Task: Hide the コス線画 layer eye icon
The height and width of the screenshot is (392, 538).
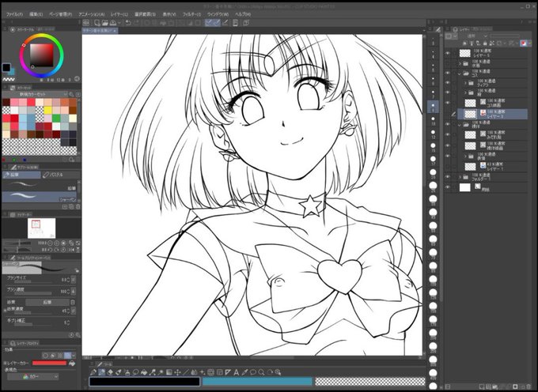Action: point(448,103)
